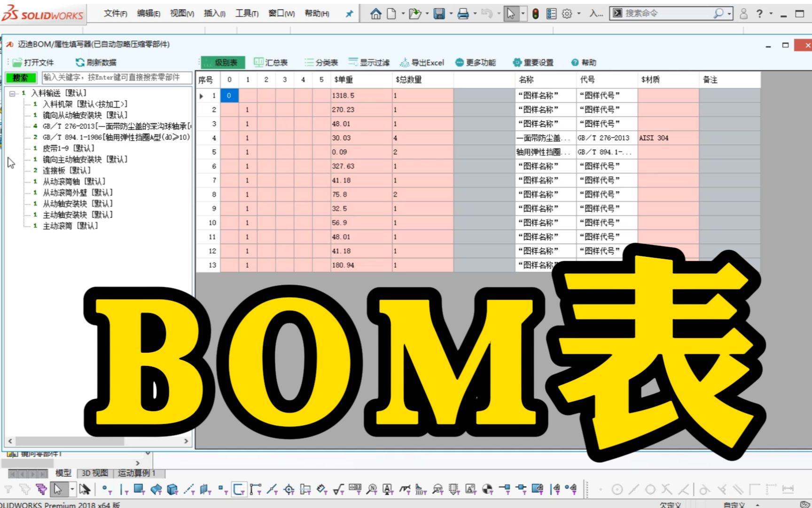
Task: Open the Print dropdown arrow
Action: pyautogui.click(x=475, y=14)
